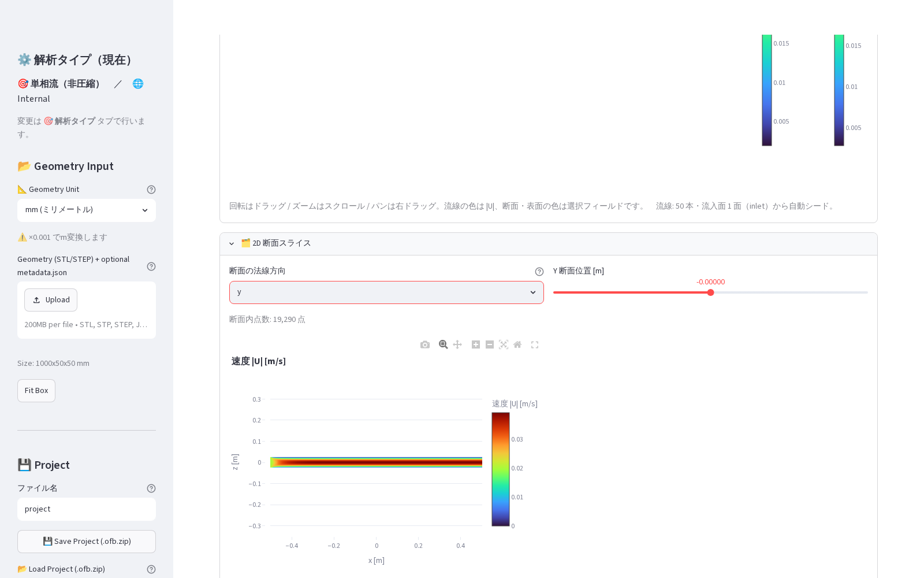Click the Load Project (.ofb.zip) label
The width and height of the screenshot is (924, 578).
[x=61, y=569]
